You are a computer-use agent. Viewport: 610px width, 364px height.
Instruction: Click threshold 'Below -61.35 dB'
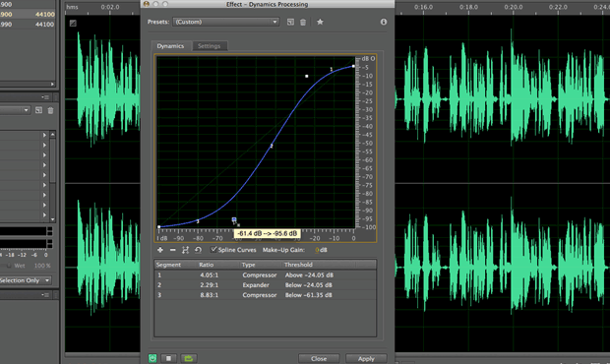pyautogui.click(x=309, y=295)
